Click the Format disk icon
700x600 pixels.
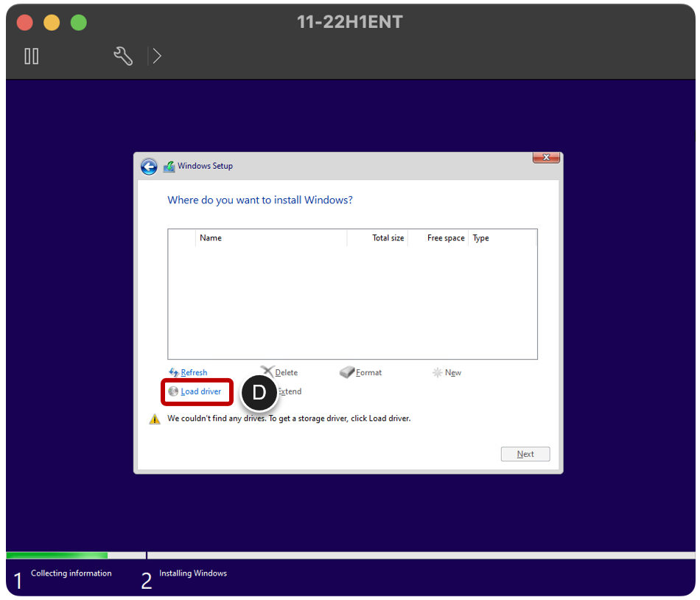coord(346,372)
